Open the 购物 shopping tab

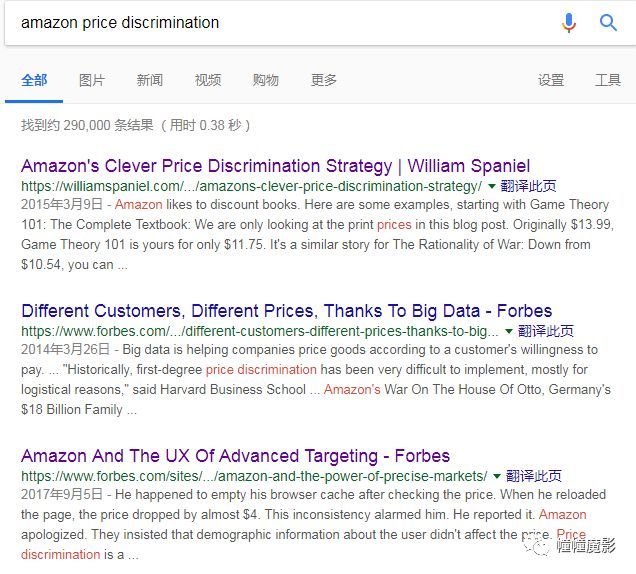coord(266,80)
